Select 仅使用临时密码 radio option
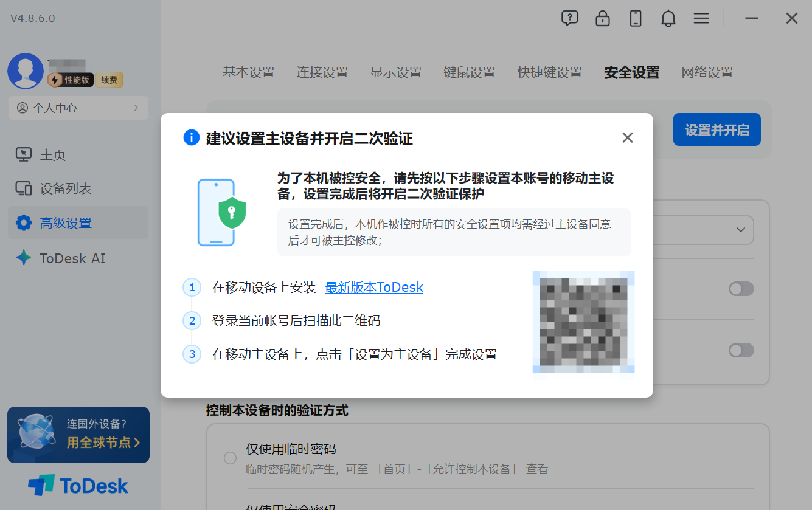This screenshot has height=510, width=812. pyautogui.click(x=230, y=458)
